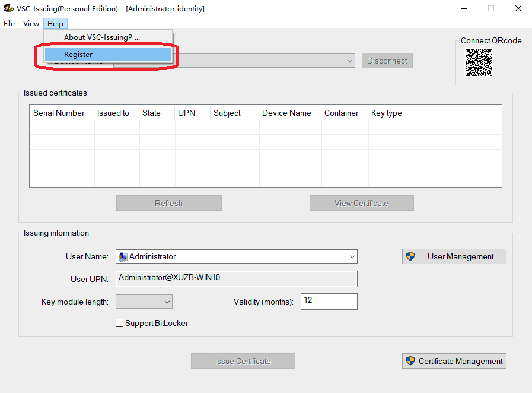Screen dimensions: 532x393
Task: Click the View Certificate button
Action: click(x=361, y=203)
